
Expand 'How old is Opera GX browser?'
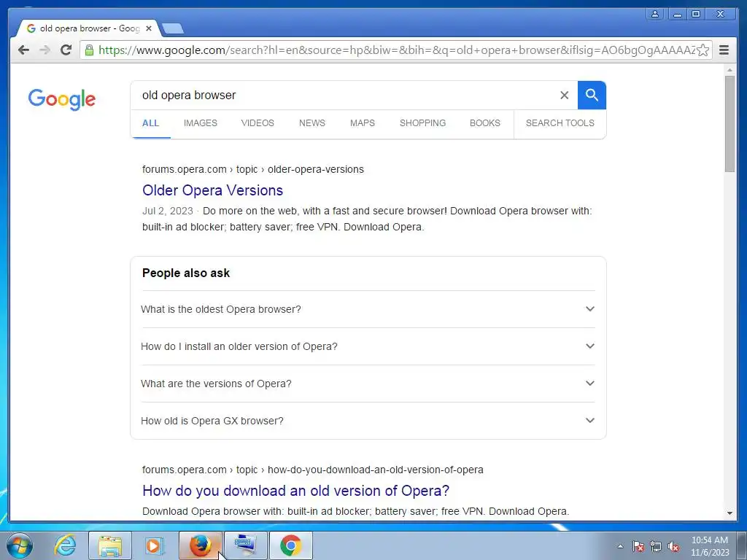[x=368, y=421]
